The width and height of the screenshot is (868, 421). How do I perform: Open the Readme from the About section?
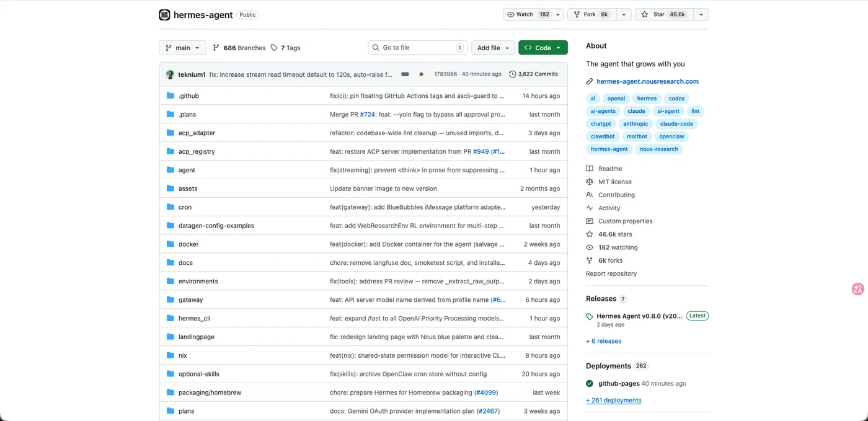click(609, 168)
